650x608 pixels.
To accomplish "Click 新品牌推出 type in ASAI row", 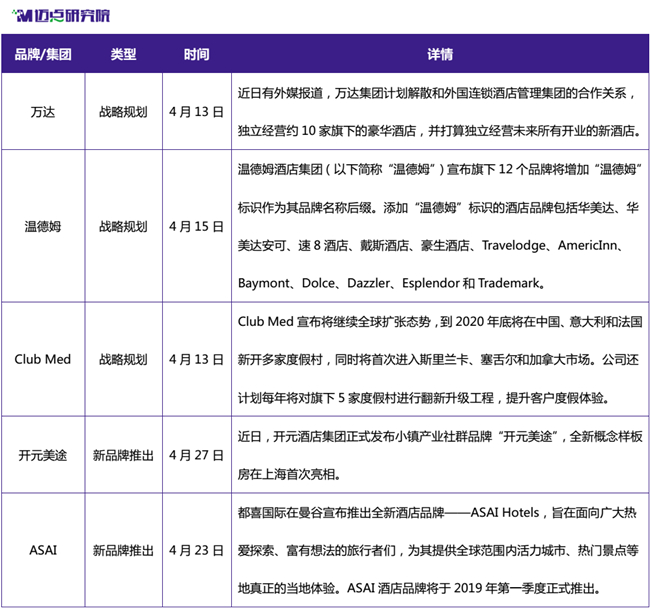I will 124,550.
